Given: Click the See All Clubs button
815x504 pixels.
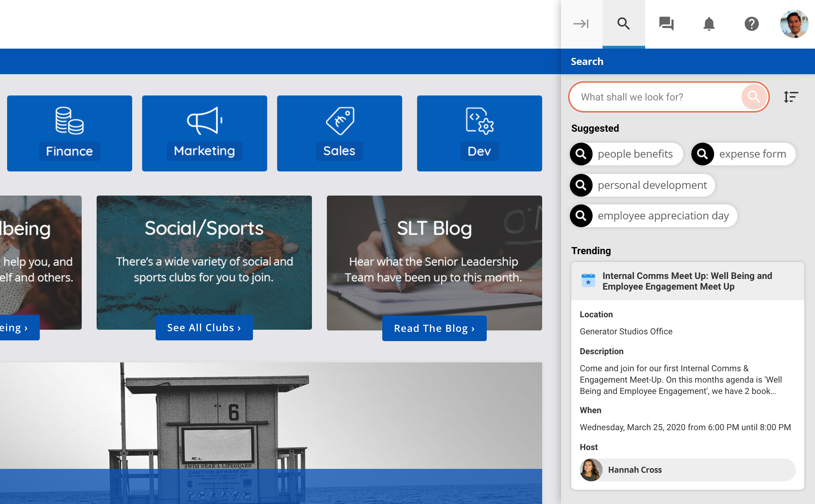Looking at the screenshot, I should coord(204,328).
